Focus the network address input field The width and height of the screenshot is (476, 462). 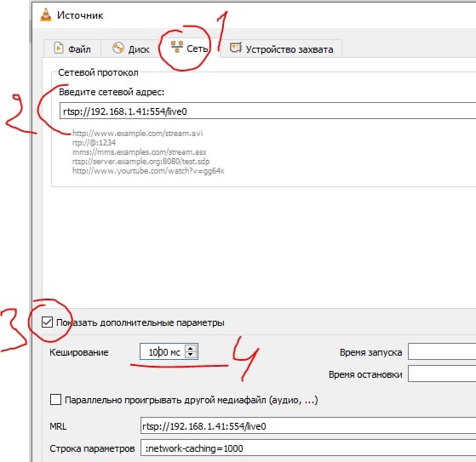267,111
